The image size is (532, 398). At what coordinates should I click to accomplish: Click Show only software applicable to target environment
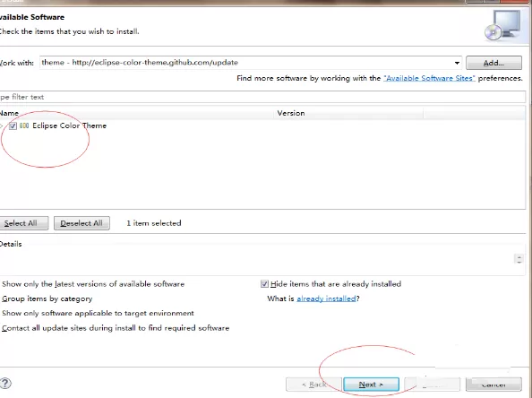(x=98, y=313)
